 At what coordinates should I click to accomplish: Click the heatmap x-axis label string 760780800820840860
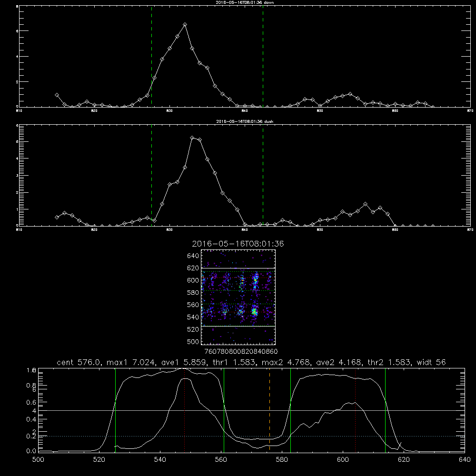(x=241, y=351)
